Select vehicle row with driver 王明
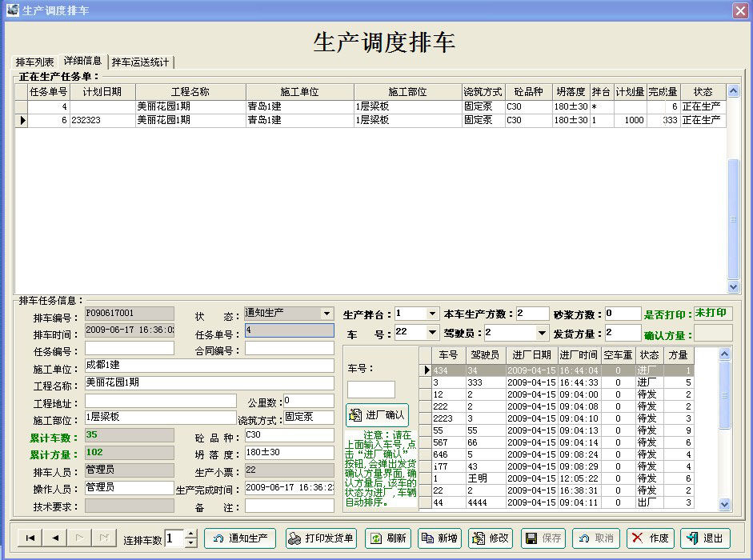Image resolution: width=753 pixels, height=560 pixels. (x=557, y=478)
